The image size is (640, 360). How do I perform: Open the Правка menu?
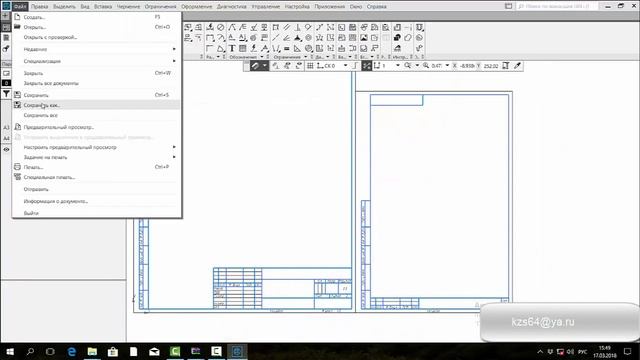40,7
